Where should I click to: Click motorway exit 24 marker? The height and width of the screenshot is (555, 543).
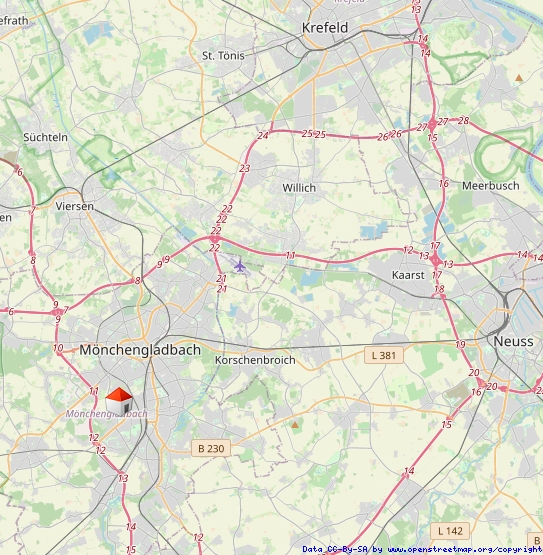(x=263, y=136)
